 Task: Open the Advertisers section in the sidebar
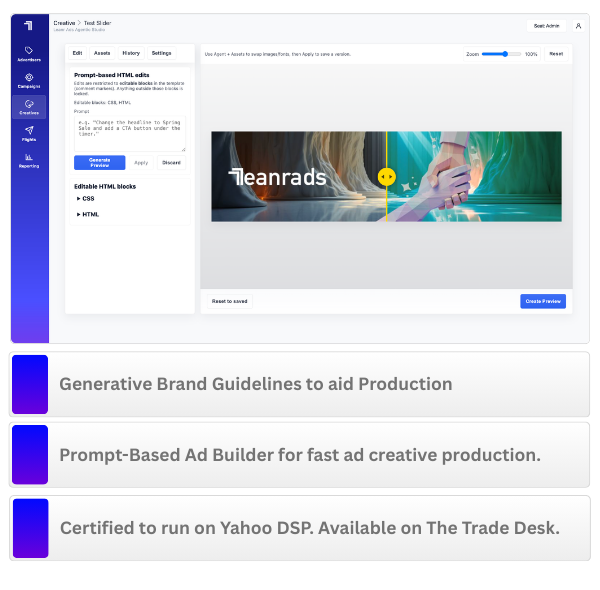pos(29,53)
